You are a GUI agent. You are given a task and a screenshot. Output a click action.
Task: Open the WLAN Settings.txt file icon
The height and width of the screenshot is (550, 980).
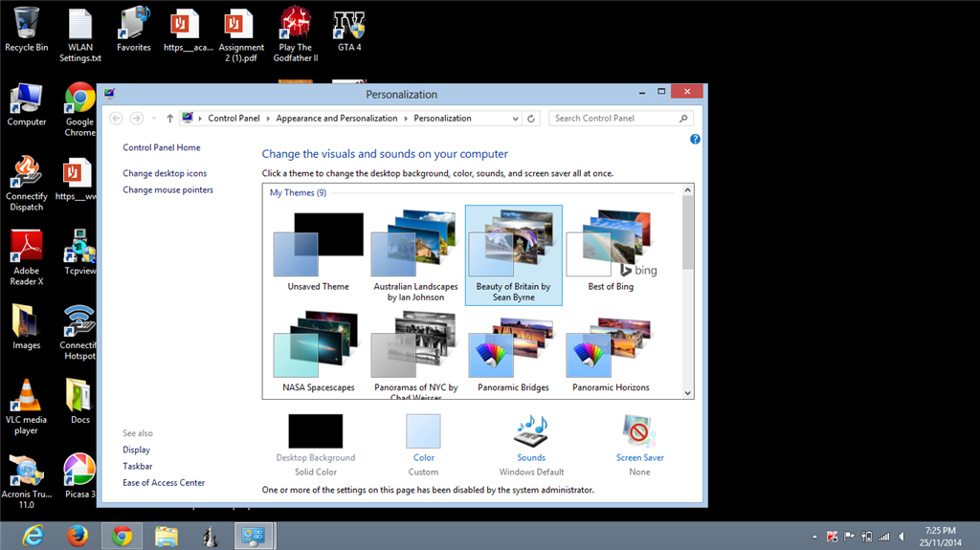80,34
